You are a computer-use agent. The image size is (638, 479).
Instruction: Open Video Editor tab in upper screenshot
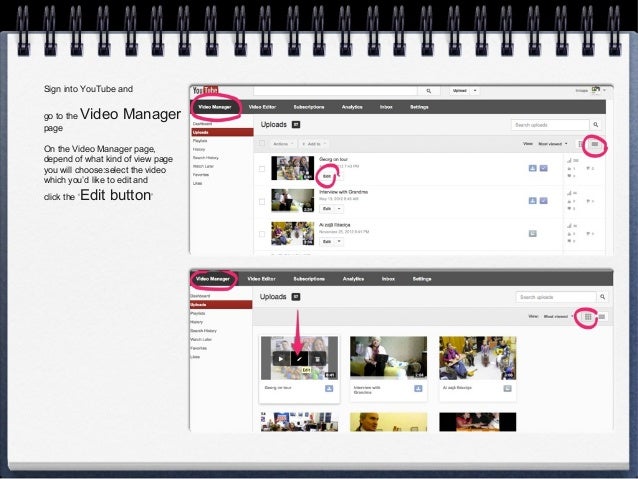[x=262, y=107]
